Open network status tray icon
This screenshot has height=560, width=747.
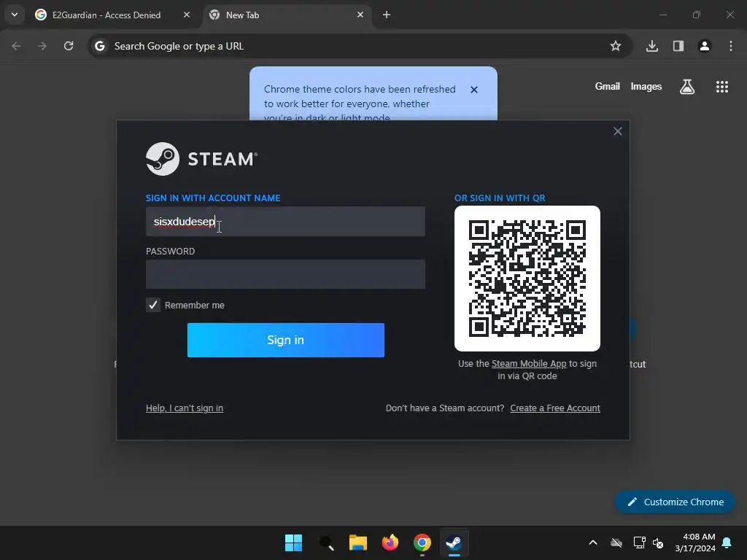pos(639,542)
